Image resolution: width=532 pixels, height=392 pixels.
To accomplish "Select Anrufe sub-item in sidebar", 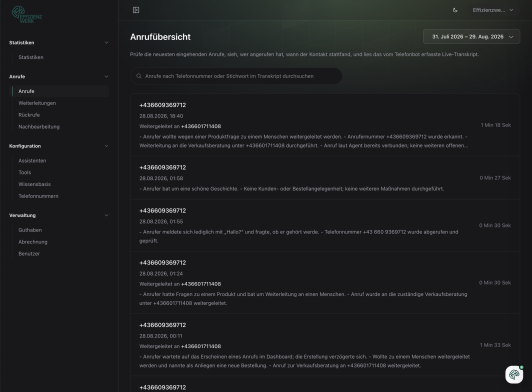I will (60, 91).
